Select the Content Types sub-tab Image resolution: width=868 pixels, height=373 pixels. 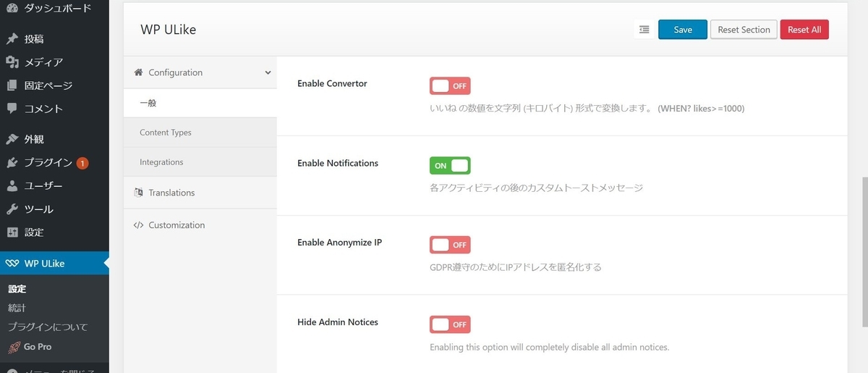pos(166,133)
